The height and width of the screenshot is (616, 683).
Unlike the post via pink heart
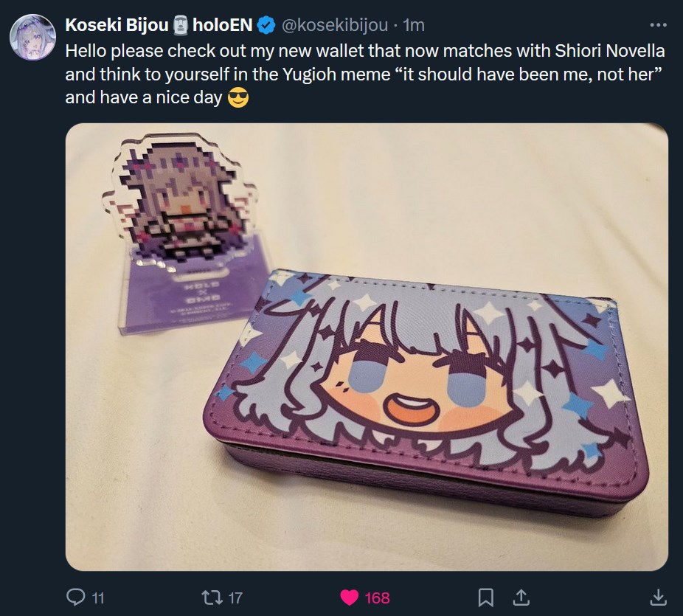pyautogui.click(x=349, y=598)
